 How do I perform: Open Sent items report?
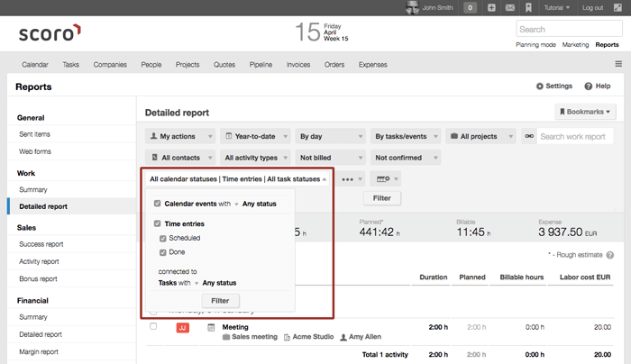34,134
